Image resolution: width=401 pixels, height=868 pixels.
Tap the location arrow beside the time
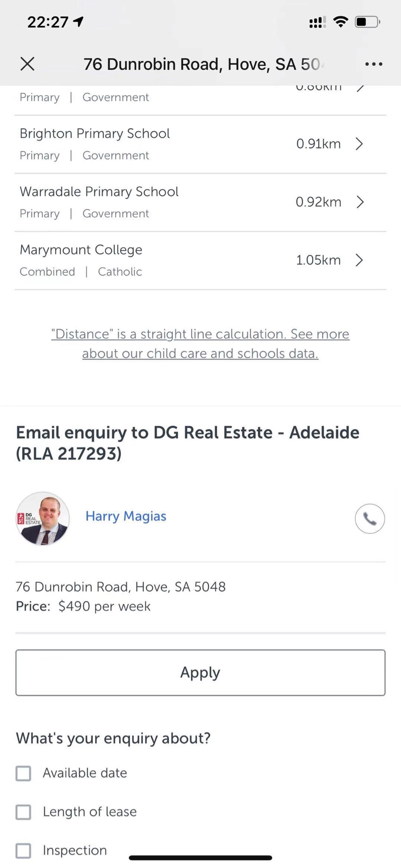[x=78, y=22]
